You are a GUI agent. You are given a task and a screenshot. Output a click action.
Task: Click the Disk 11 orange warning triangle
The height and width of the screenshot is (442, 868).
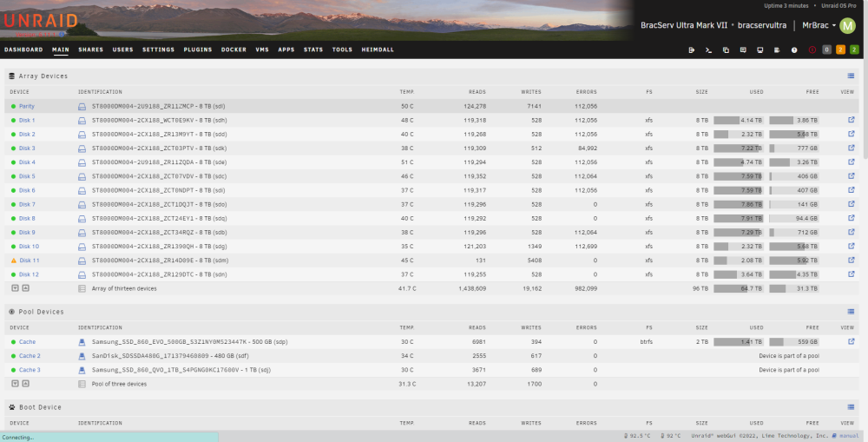[14, 261]
